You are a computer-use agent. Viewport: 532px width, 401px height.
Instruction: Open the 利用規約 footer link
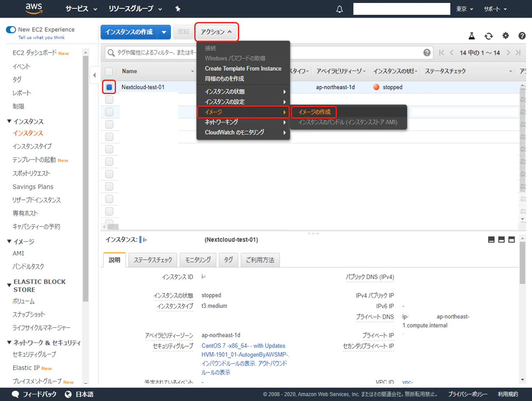508,394
